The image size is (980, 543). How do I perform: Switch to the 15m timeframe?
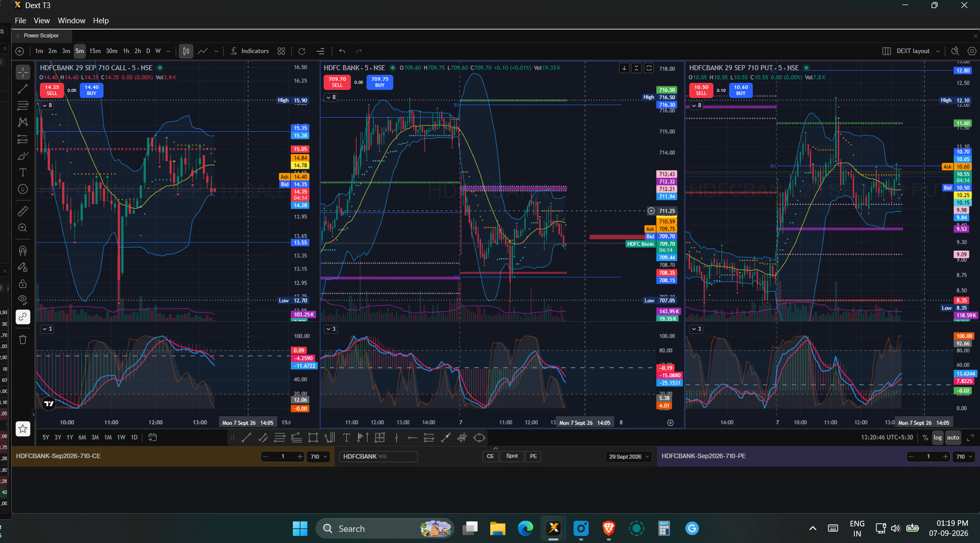pos(95,51)
